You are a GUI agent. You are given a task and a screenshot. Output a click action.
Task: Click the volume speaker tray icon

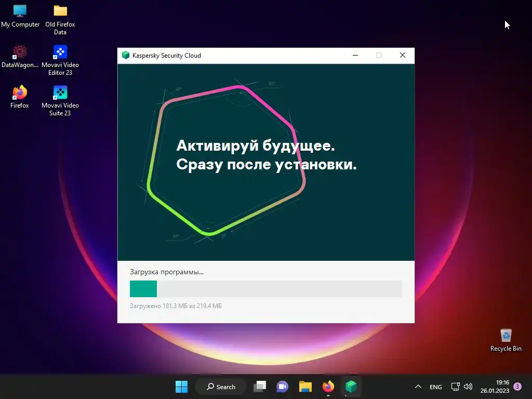[468, 387]
